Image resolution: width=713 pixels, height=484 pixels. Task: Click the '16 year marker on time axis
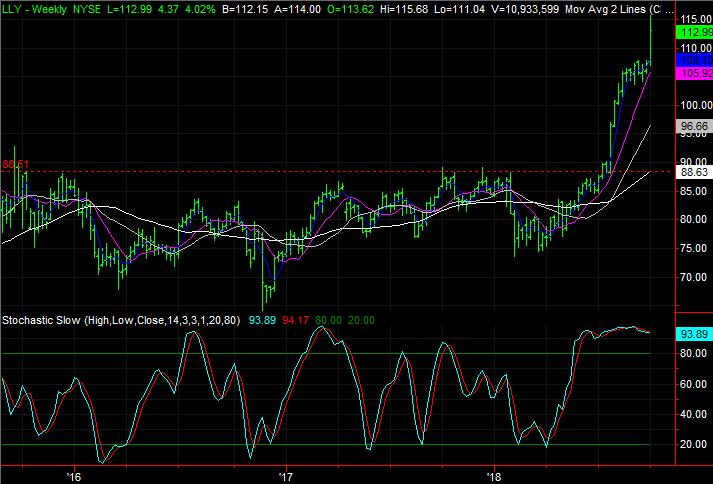click(72, 475)
